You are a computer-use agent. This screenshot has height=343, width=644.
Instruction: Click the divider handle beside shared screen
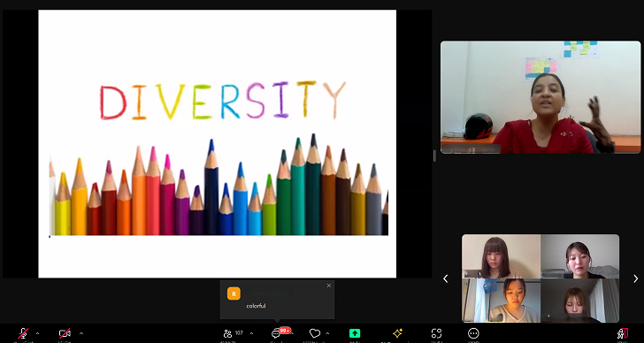click(x=434, y=156)
